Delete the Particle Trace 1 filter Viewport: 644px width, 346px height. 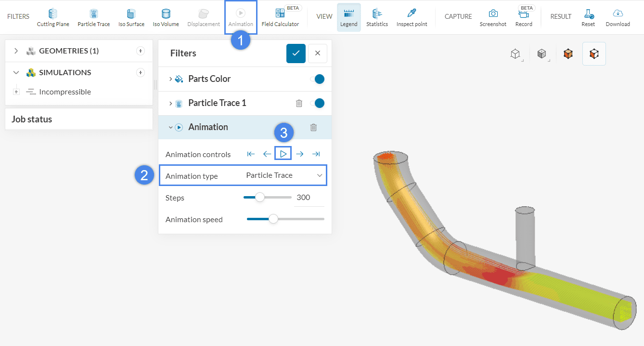(x=299, y=103)
